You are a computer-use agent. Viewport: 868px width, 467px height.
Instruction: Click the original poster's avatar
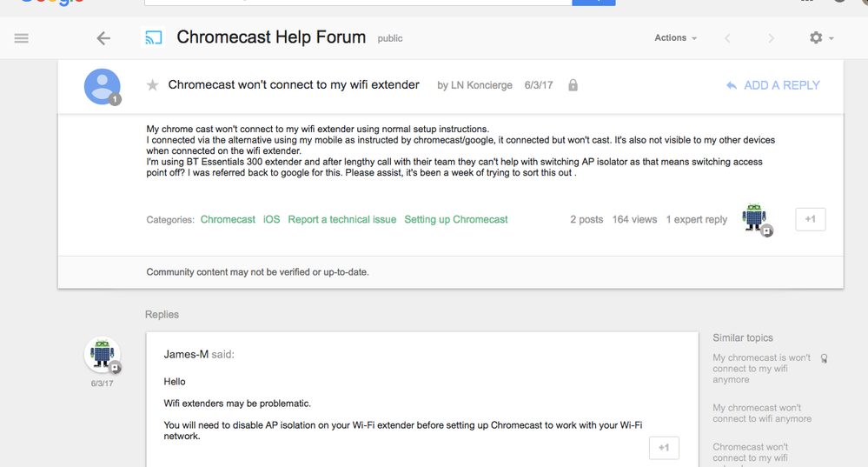tap(102, 85)
